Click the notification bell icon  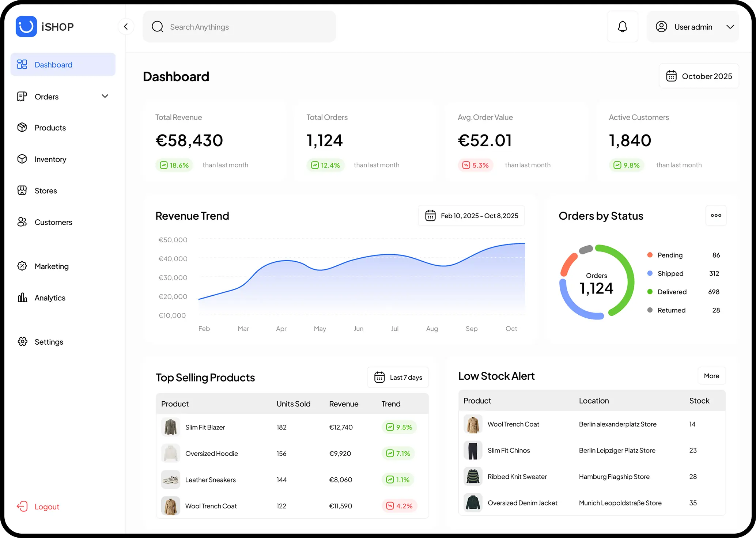(622, 27)
